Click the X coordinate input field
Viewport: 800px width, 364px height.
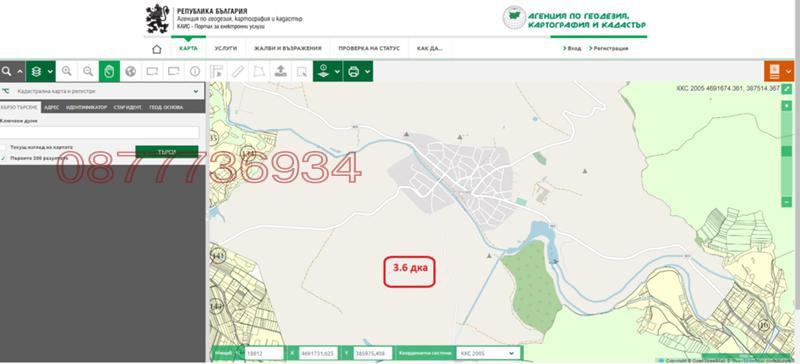[318, 353]
